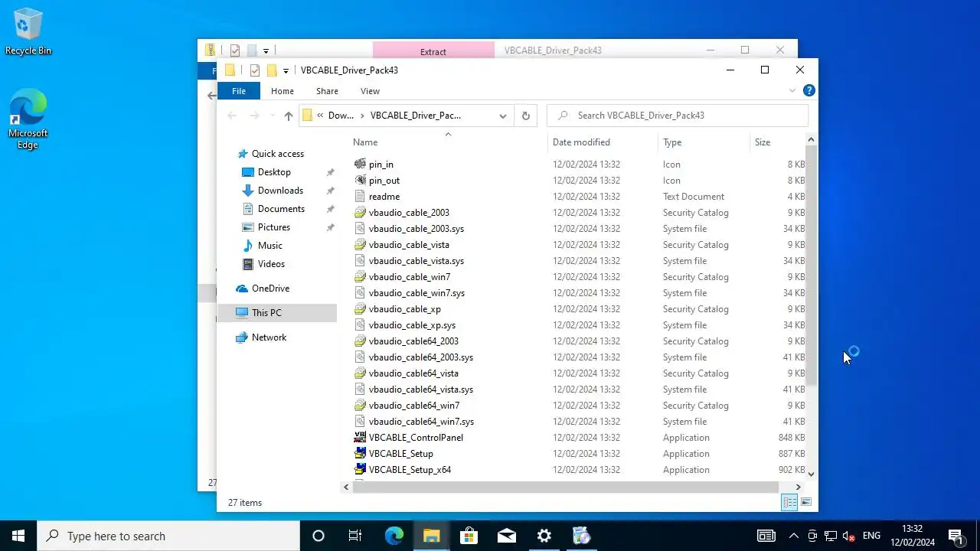980x551 pixels.
Task: Click the Network icon in sidebar
Action: tap(242, 337)
